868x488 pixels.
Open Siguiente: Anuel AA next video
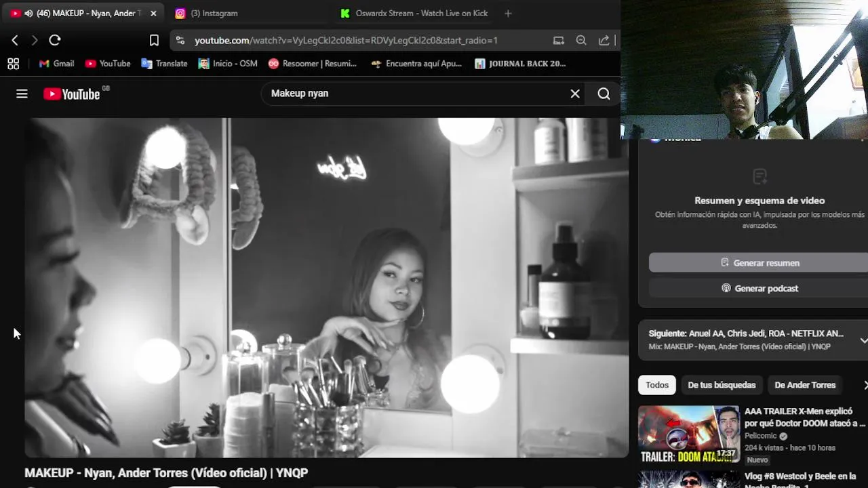746,333
